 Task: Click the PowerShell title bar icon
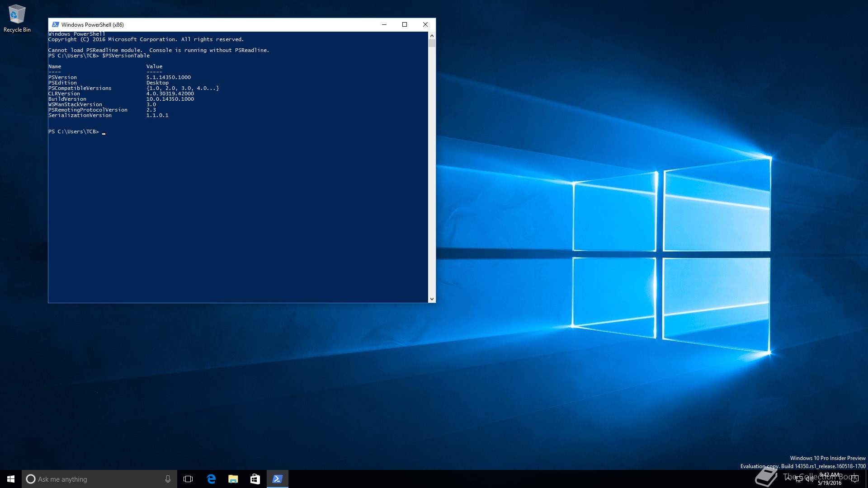[x=55, y=24]
